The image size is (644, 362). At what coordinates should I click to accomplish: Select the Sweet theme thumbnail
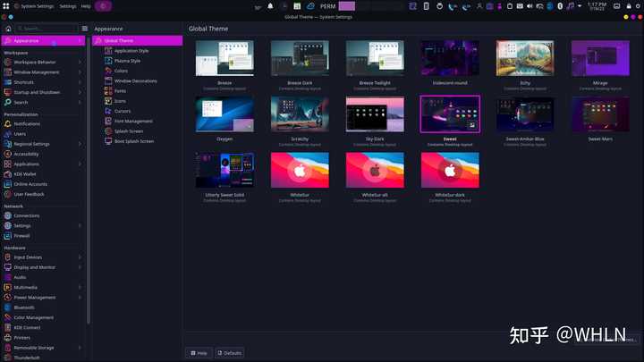coord(450,114)
